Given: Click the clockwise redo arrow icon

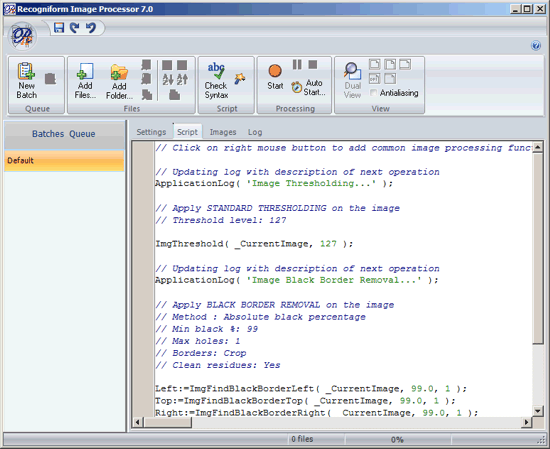Looking at the screenshot, I should (74, 27).
